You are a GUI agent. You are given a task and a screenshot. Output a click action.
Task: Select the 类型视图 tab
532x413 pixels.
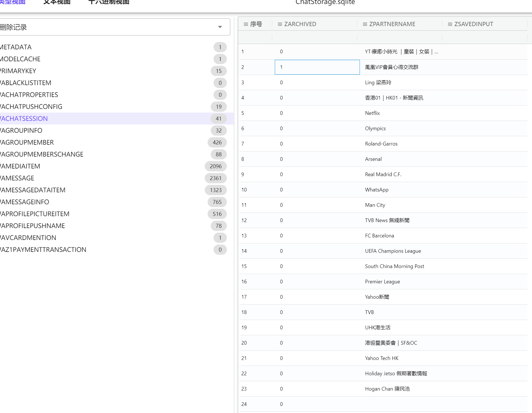coord(13,2)
